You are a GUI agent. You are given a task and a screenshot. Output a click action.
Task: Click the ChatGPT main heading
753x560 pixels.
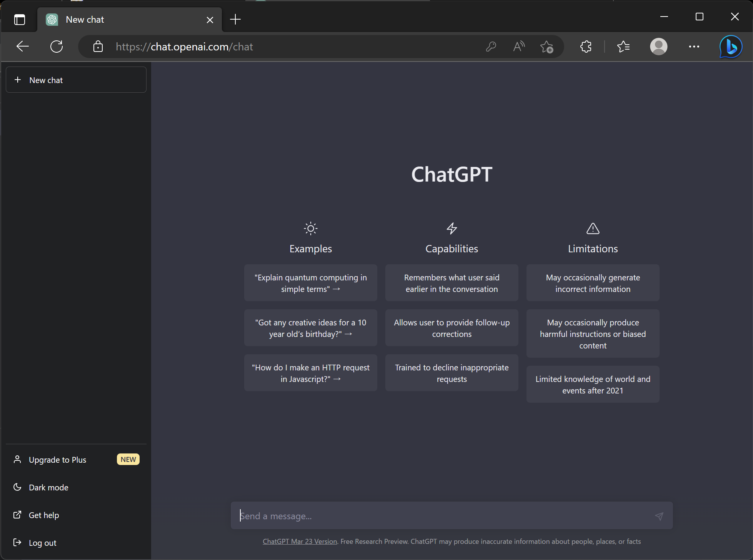tap(452, 174)
